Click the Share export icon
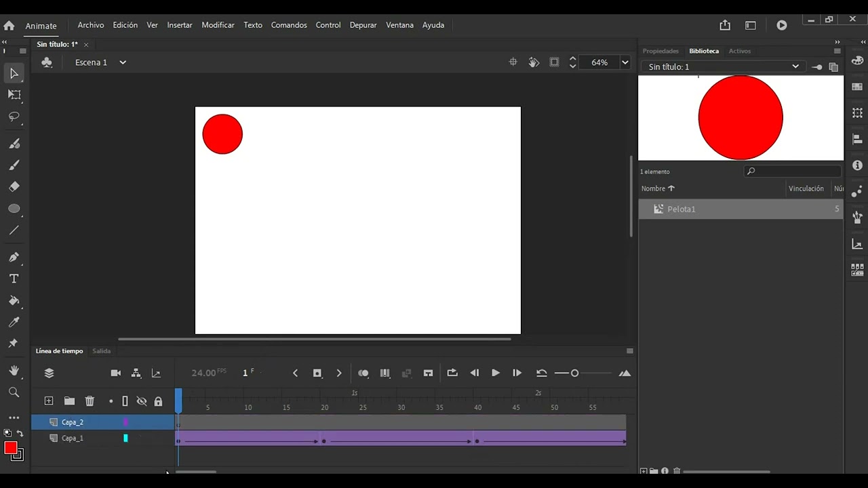 pyautogui.click(x=725, y=25)
